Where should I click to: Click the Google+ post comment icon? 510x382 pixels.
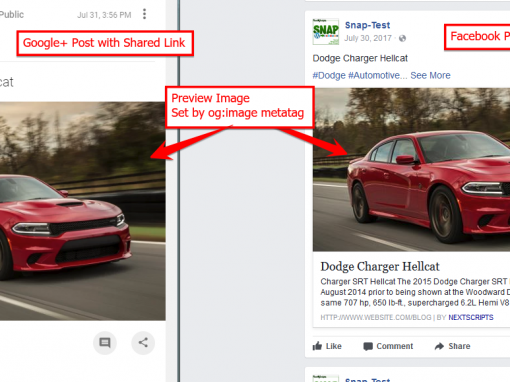coord(105,343)
